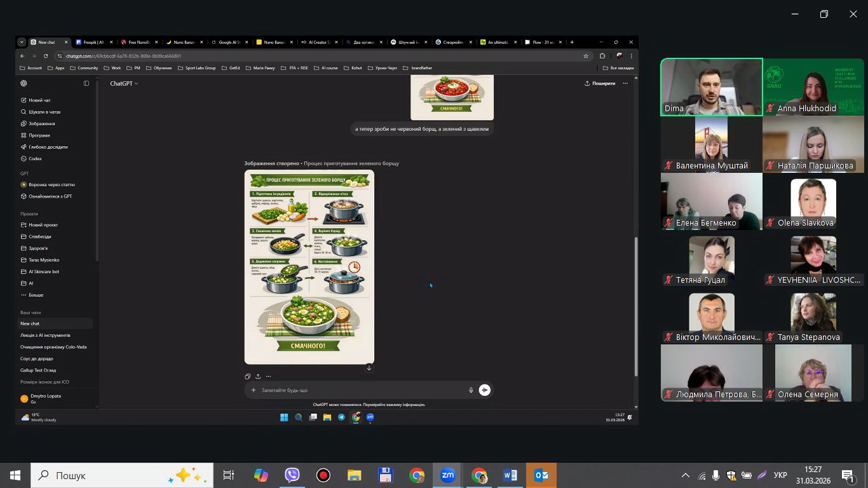
Task: Open the three-dot menu under generated image
Action: pyautogui.click(x=268, y=376)
